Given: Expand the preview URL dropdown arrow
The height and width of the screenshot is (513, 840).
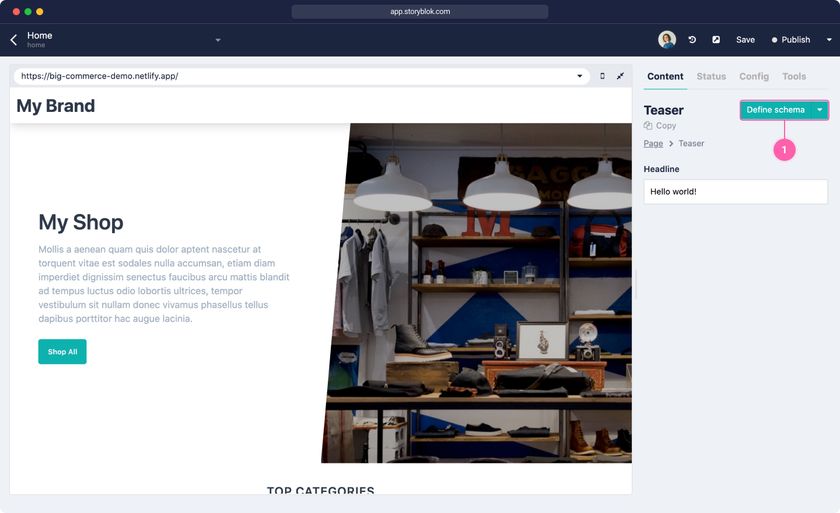Looking at the screenshot, I should tap(580, 76).
